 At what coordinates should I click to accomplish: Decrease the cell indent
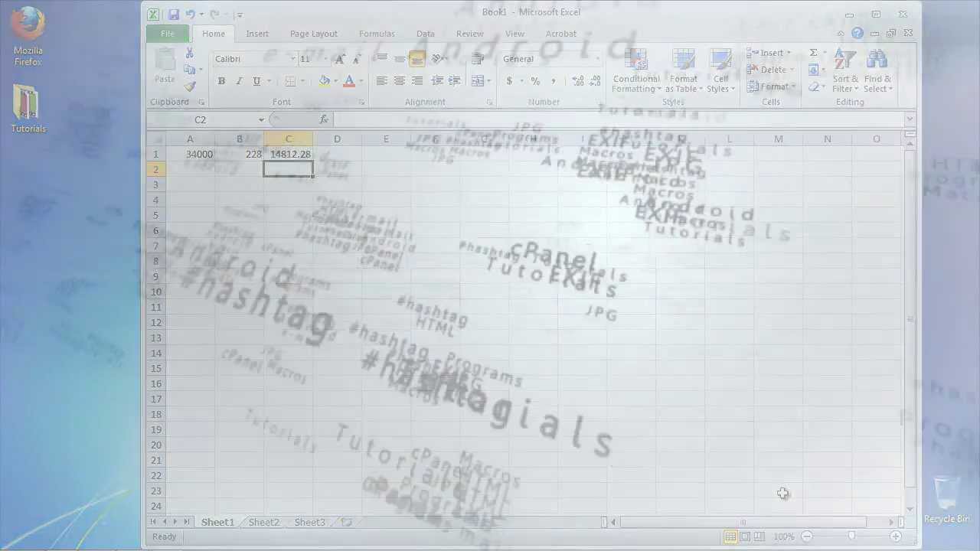pyautogui.click(x=436, y=80)
